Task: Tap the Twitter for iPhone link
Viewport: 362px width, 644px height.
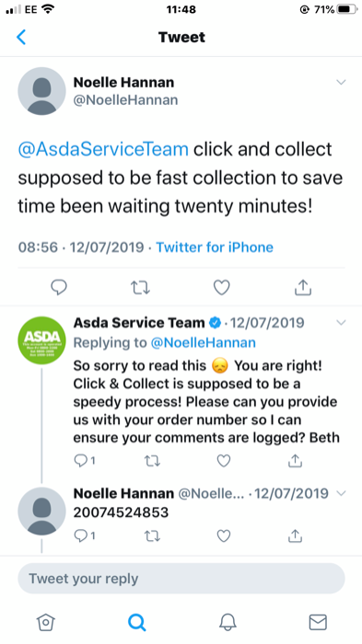Action: [215, 247]
